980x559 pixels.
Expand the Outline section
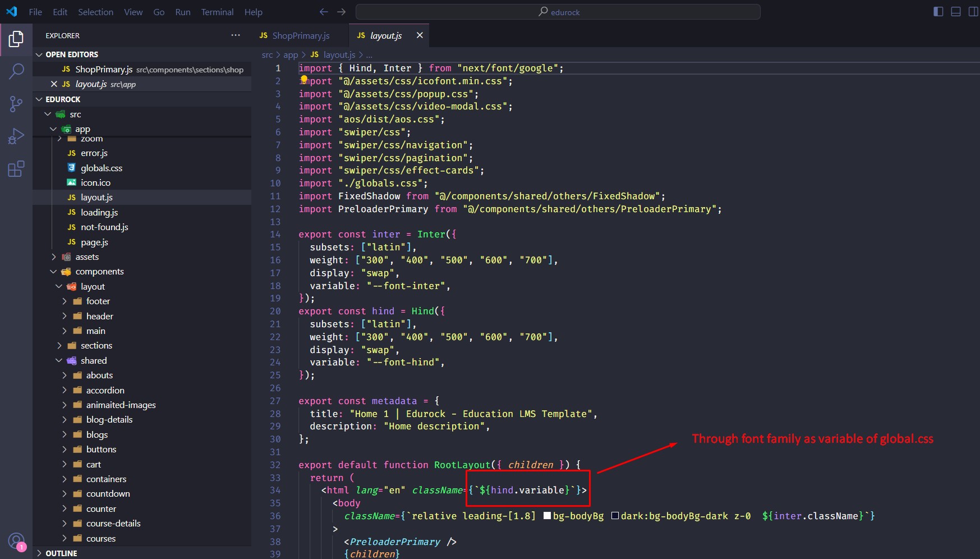point(142,553)
